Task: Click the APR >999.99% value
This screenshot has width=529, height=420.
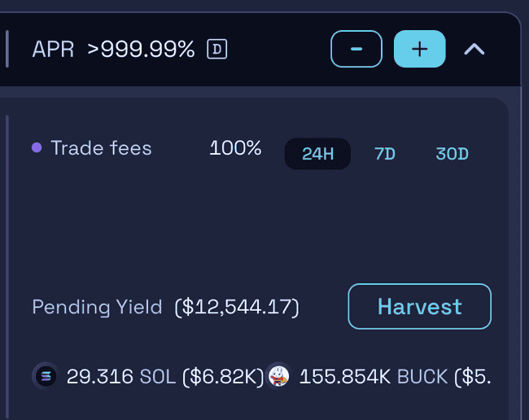Action: tap(141, 50)
